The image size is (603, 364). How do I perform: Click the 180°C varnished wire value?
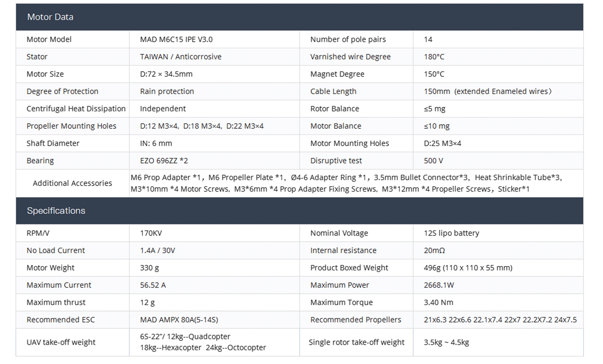point(434,57)
